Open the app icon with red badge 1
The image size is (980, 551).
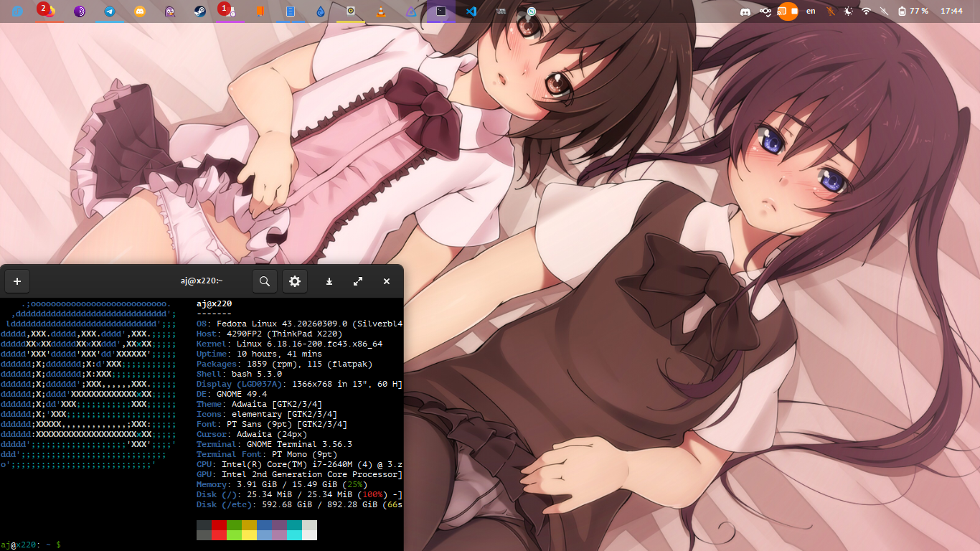pyautogui.click(x=230, y=11)
